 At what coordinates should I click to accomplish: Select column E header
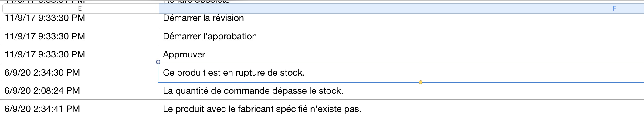[x=81, y=8]
